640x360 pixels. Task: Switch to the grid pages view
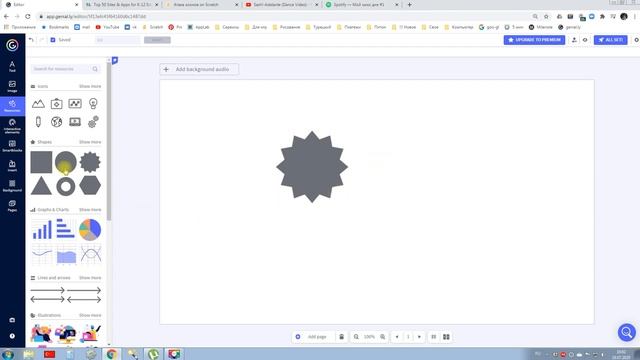pyautogui.click(x=446, y=337)
